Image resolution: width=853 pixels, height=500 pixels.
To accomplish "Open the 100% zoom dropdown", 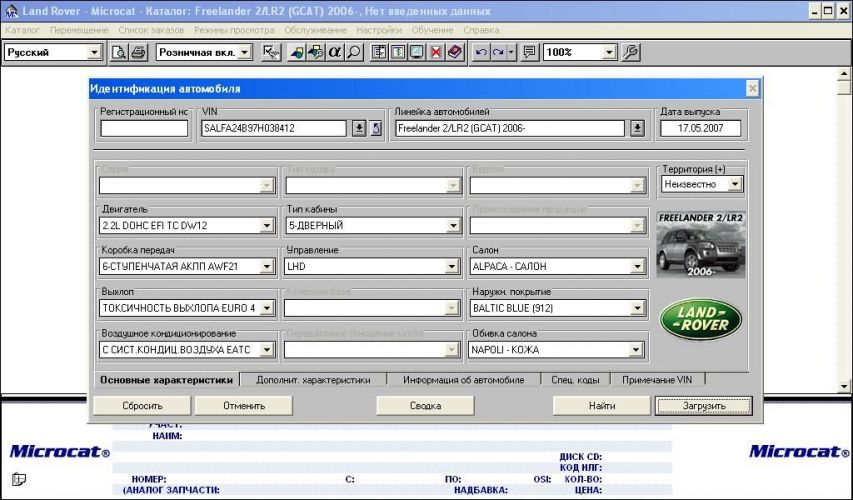I will pos(609,52).
